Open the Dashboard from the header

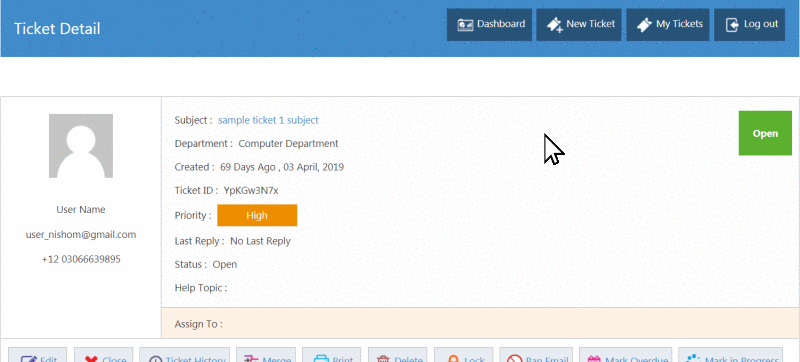(489, 24)
